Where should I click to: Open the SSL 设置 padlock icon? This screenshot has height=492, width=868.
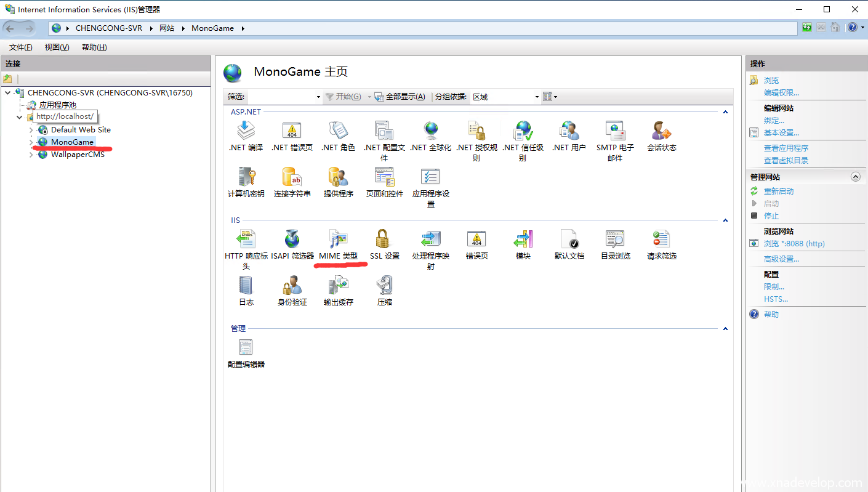pos(384,240)
